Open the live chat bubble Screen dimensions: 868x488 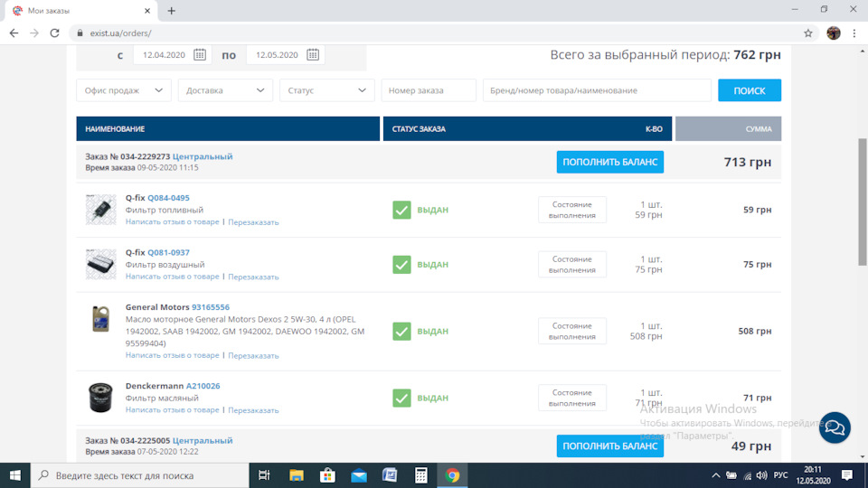click(835, 427)
